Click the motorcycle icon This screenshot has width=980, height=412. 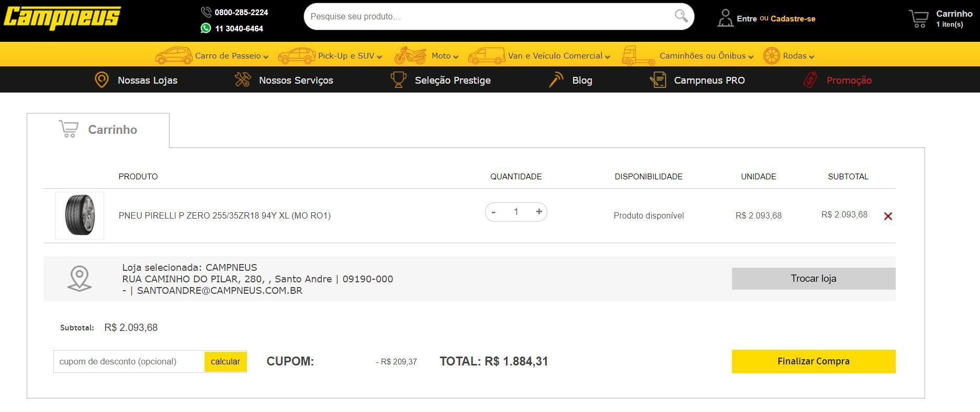411,55
